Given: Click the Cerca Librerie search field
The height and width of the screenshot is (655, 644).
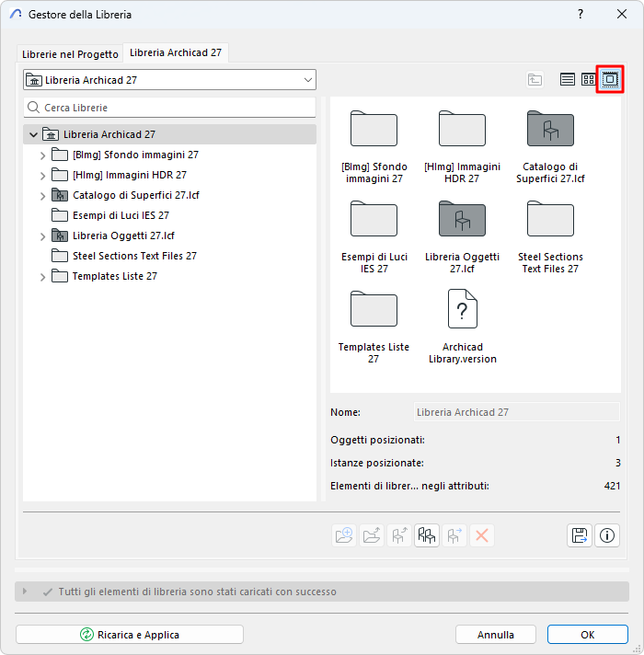Looking at the screenshot, I should 169,108.
